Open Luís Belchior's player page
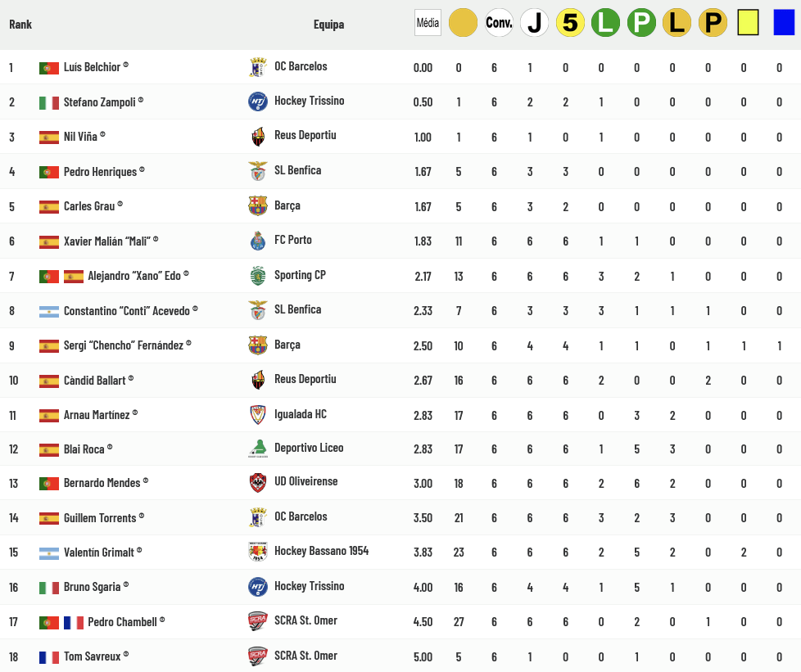801x672 pixels. 92,67
